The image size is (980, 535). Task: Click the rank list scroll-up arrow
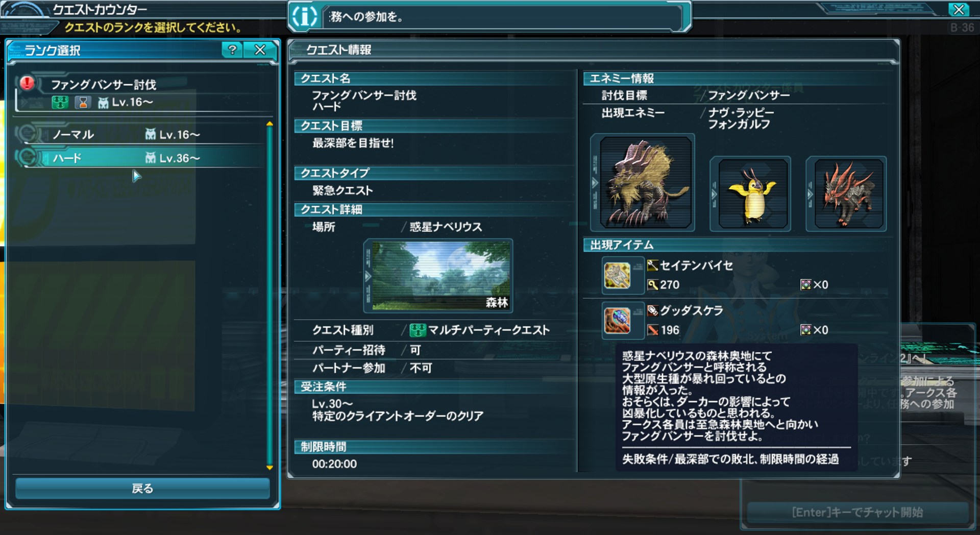269,124
